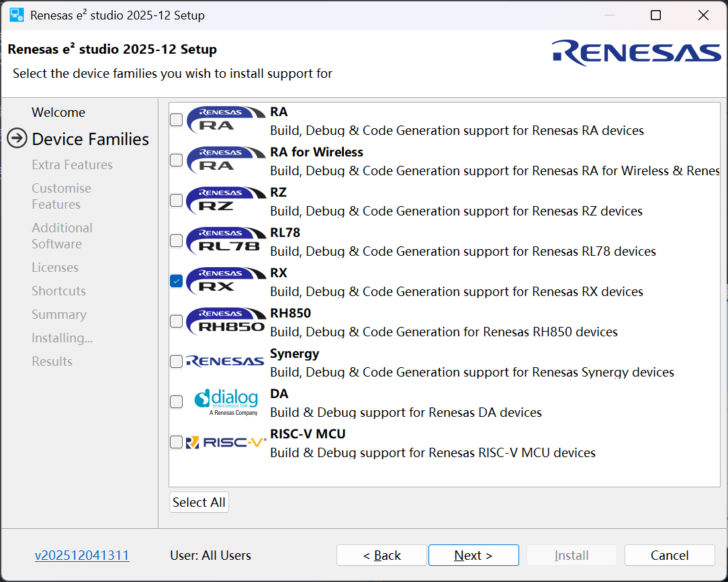This screenshot has height=582, width=728.
Task: Click the RL78 title text
Action: tap(285, 232)
